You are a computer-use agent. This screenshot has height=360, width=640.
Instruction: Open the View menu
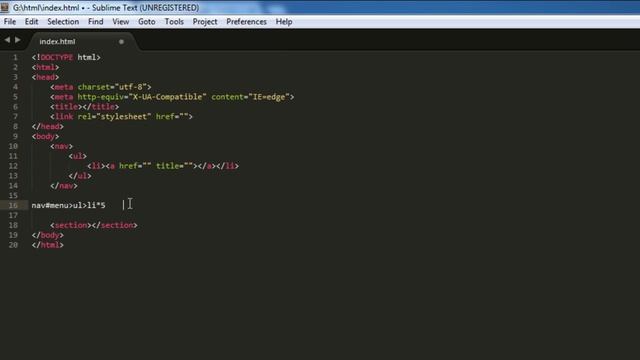point(121,22)
